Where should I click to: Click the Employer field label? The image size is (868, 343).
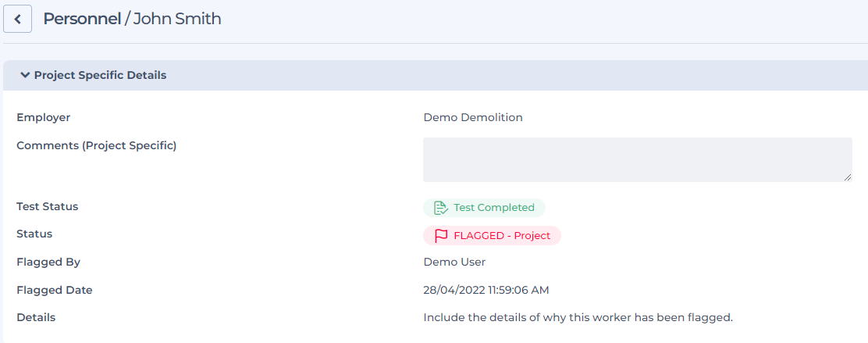click(x=44, y=118)
